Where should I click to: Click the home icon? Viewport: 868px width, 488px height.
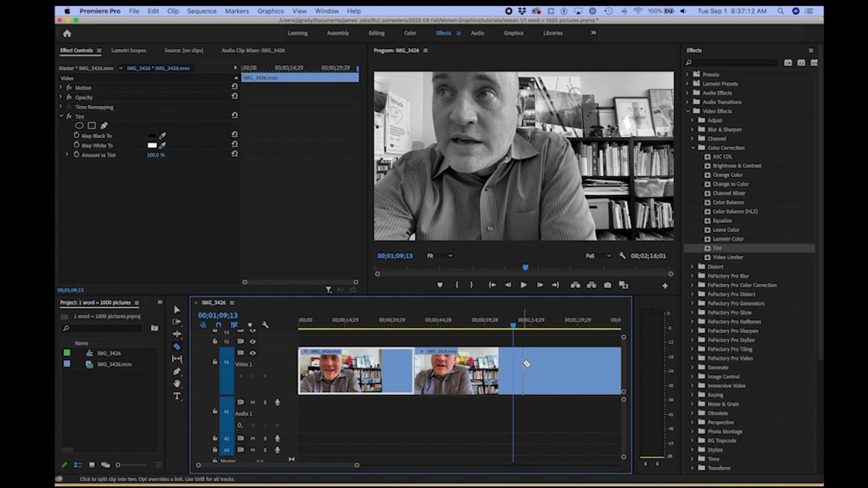click(67, 34)
